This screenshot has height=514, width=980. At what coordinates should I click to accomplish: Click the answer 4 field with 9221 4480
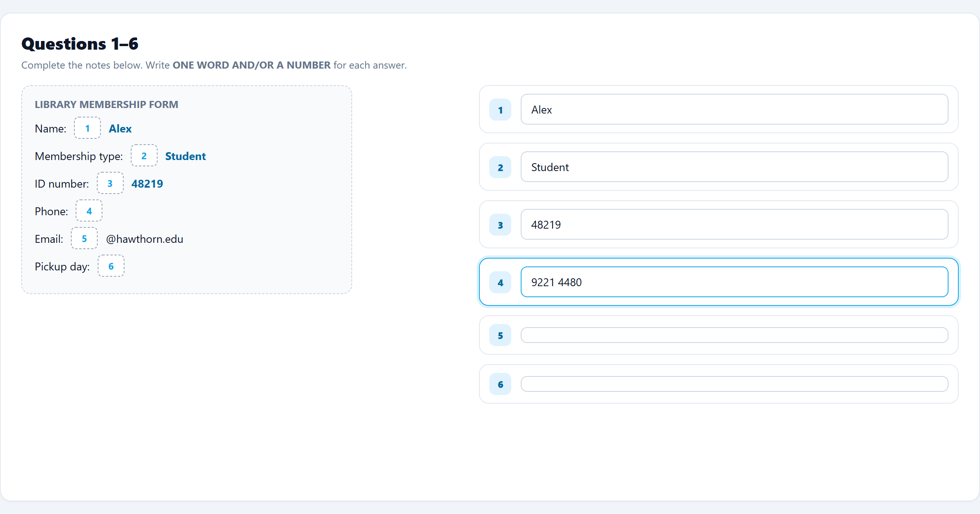[734, 282]
